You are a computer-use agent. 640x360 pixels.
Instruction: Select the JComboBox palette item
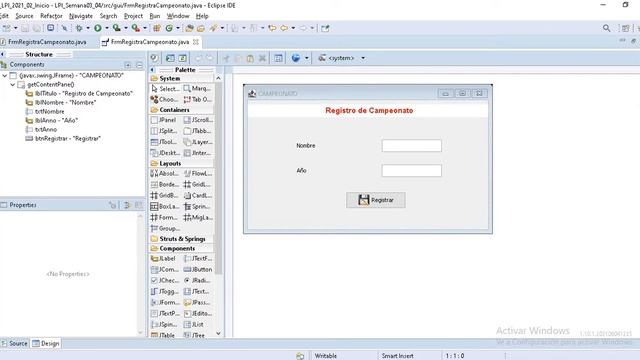pyautogui.click(x=165, y=269)
